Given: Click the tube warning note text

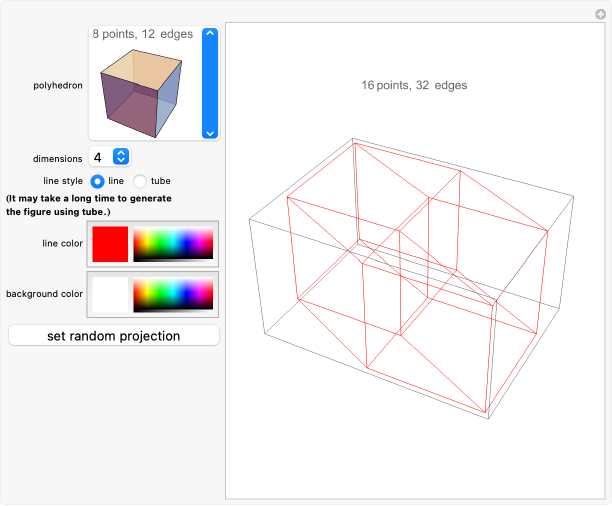Looking at the screenshot, I should tap(89, 205).
